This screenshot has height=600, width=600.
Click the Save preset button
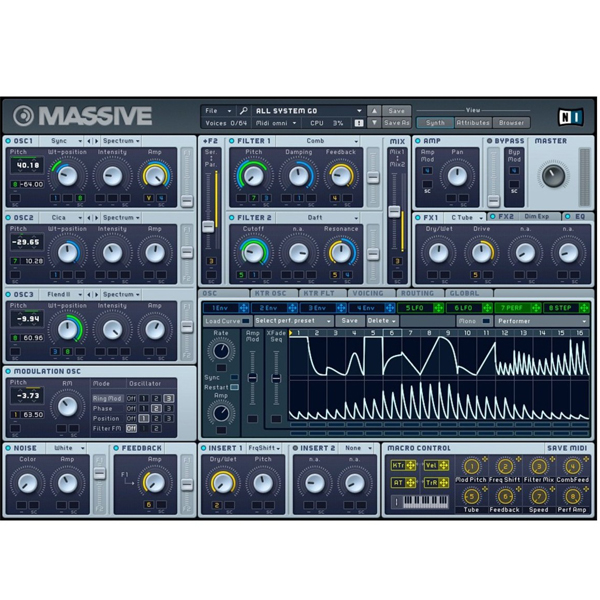[396, 111]
